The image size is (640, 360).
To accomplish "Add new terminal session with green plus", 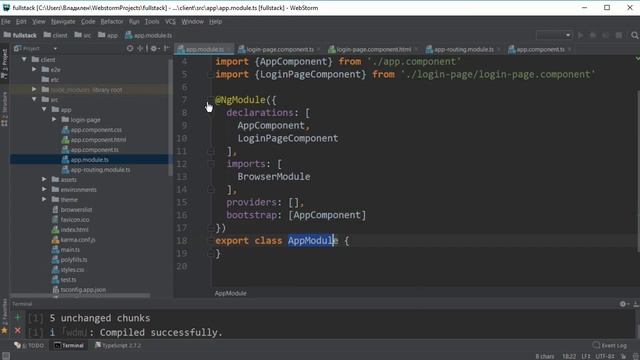I will (x=18, y=317).
